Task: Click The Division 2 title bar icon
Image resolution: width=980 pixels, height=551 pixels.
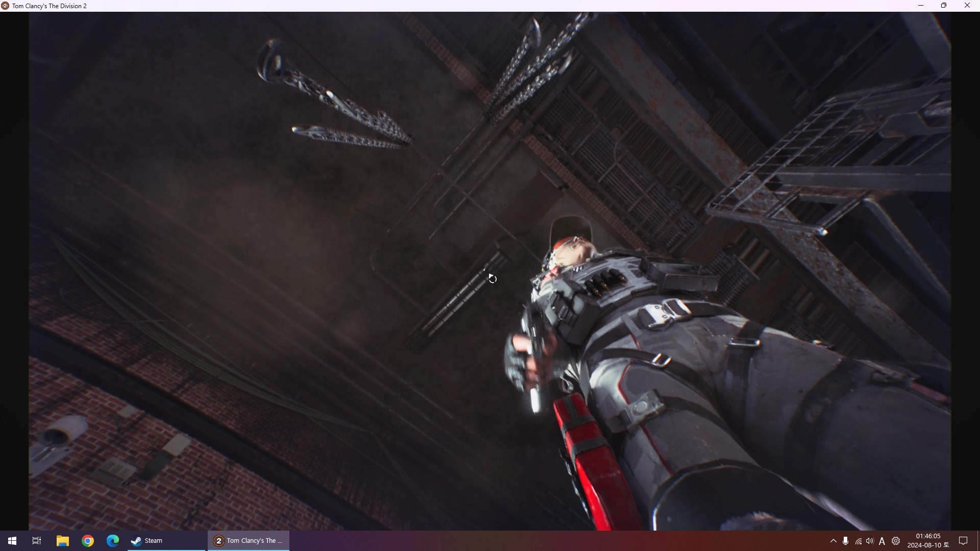Action: [5, 6]
